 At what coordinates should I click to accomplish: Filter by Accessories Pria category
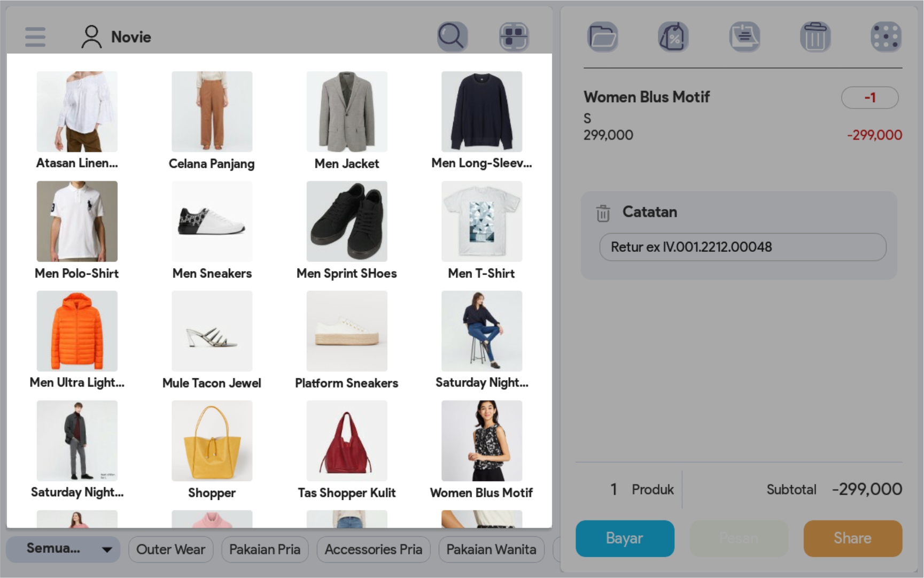pos(373,549)
